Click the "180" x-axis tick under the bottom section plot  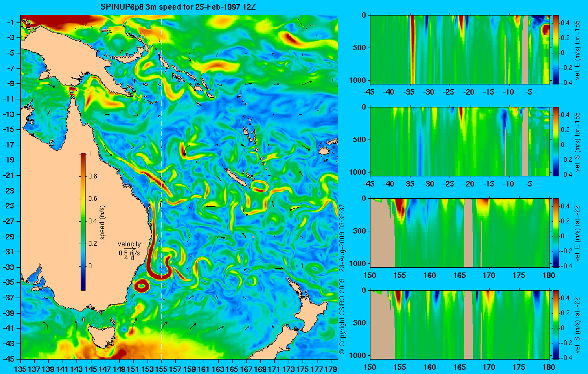coord(549,367)
